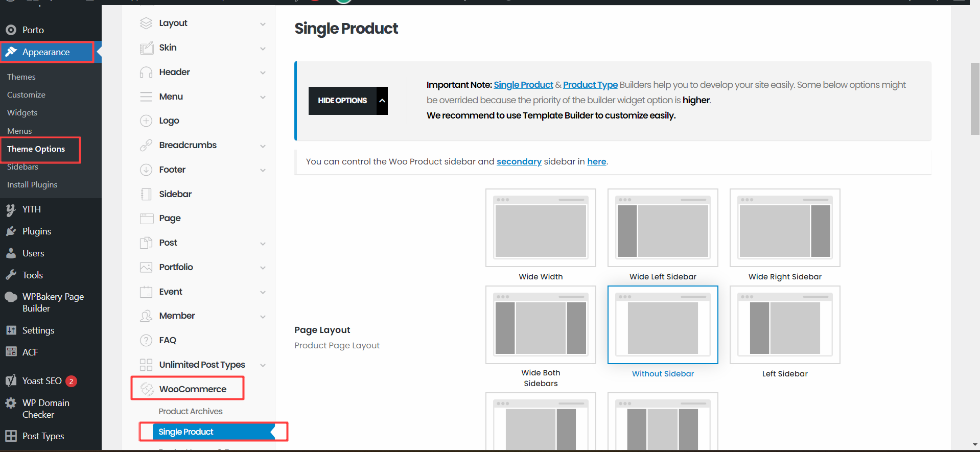Select Product Archives under WooCommerce
This screenshot has width=980, height=452.
[x=191, y=411]
